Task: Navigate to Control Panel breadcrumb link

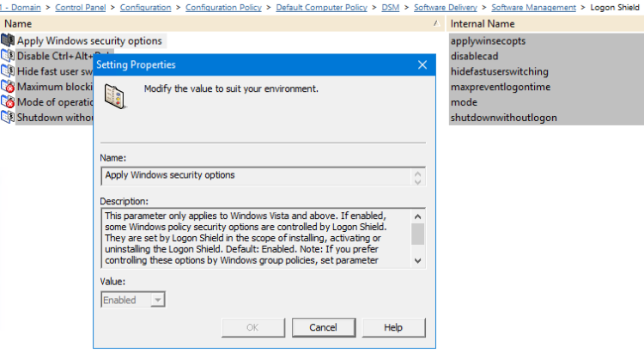Action: 81,7
